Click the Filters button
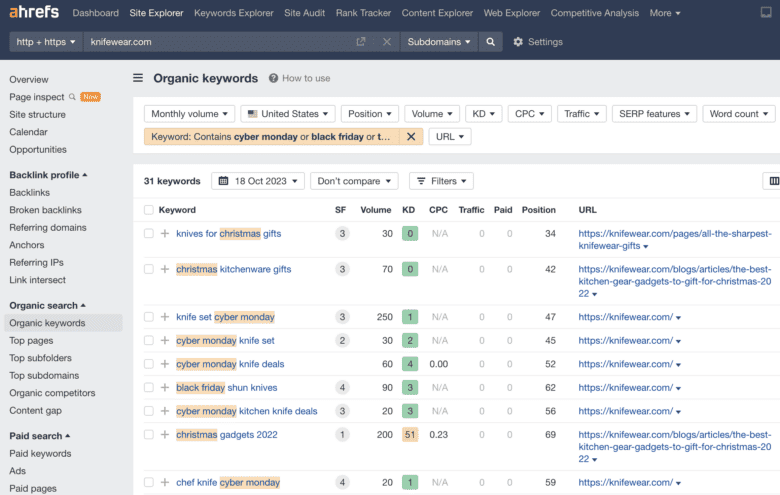 coord(441,181)
